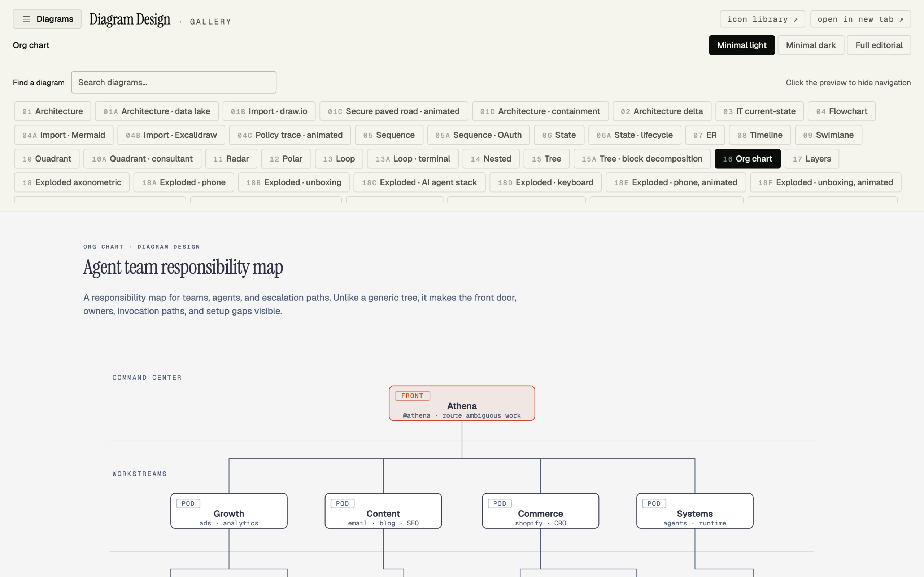Image resolution: width=924 pixels, height=577 pixels.
Task: Pick the 11 Radar diagram
Action: tap(231, 159)
